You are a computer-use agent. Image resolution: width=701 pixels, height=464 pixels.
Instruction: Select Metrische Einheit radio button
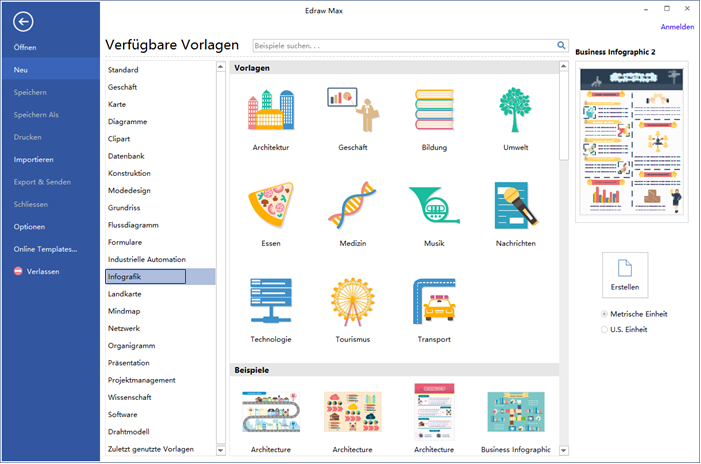coord(604,314)
